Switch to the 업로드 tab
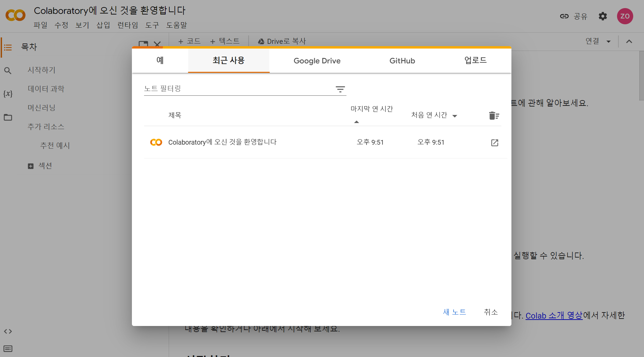644x357 pixels. (475, 61)
